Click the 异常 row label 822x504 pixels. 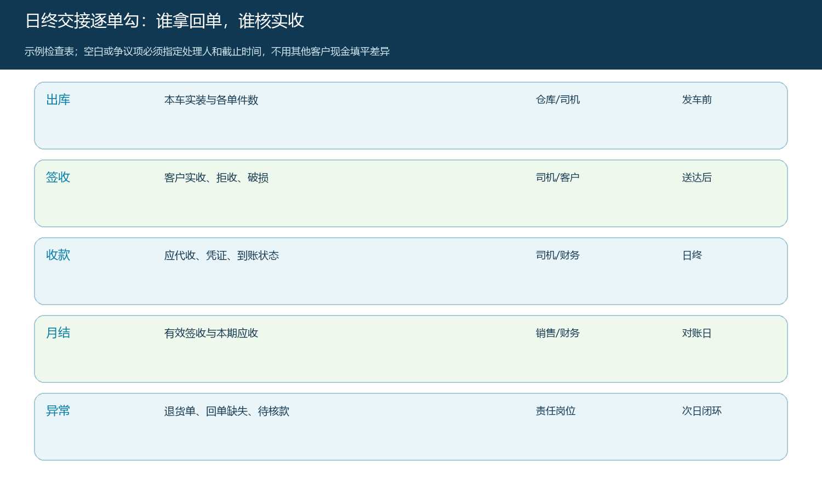click(x=58, y=411)
